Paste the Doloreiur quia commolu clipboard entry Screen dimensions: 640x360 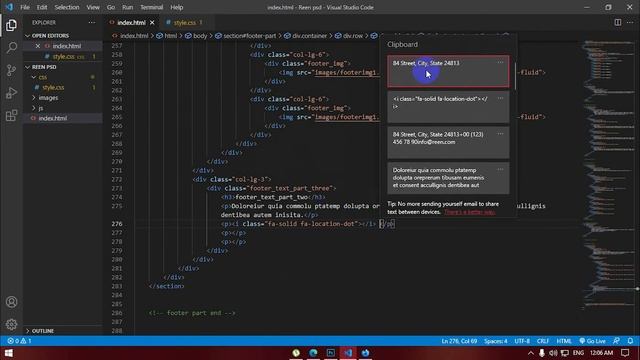pos(448,178)
